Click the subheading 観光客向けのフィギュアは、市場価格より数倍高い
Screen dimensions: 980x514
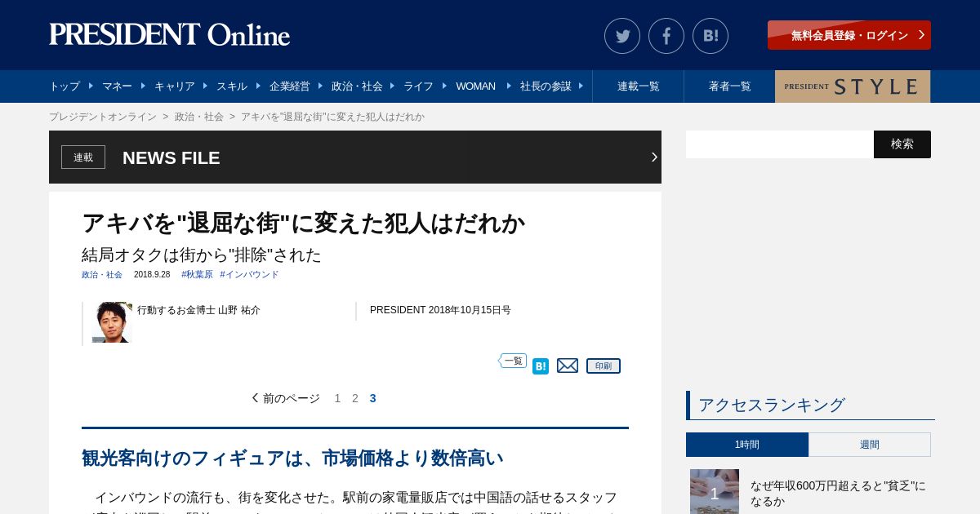pos(292,459)
